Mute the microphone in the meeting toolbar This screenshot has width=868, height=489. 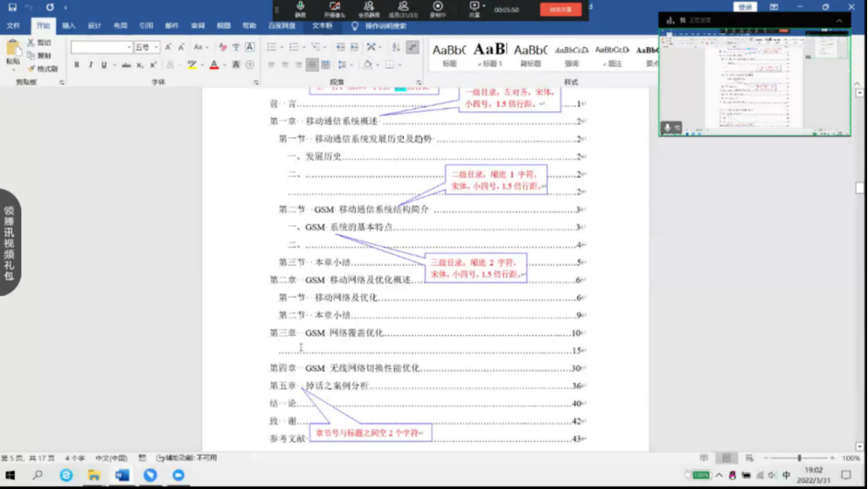301,9
